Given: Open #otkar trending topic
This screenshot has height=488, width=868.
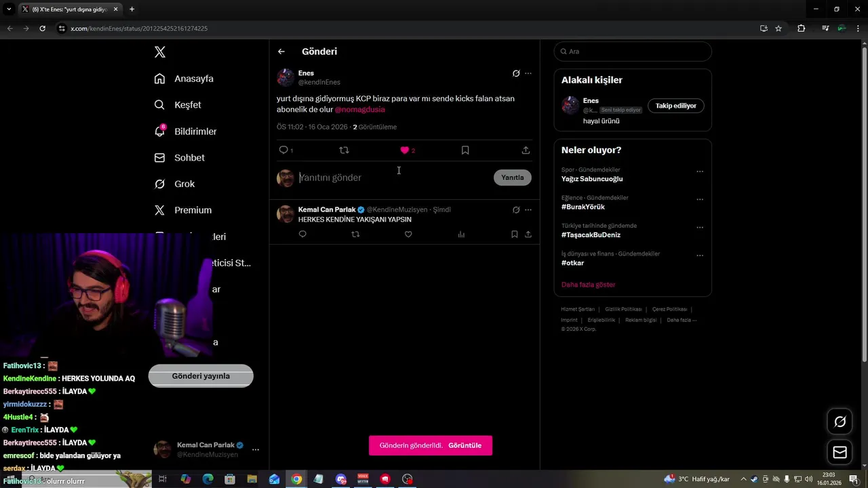Looking at the screenshot, I should point(572,263).
